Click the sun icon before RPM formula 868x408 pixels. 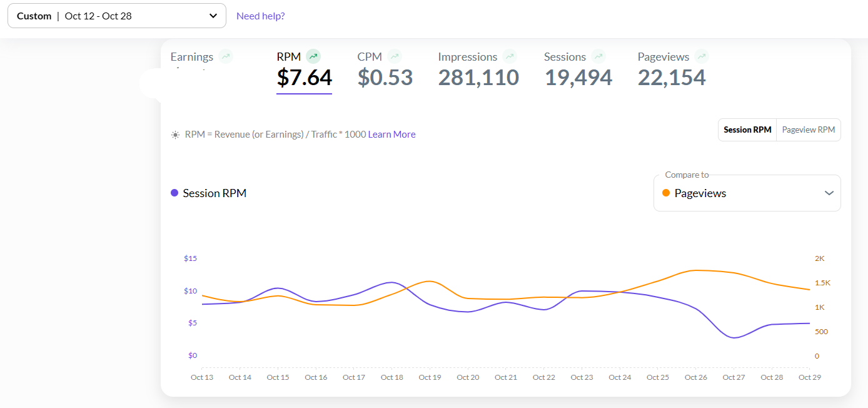175,135
